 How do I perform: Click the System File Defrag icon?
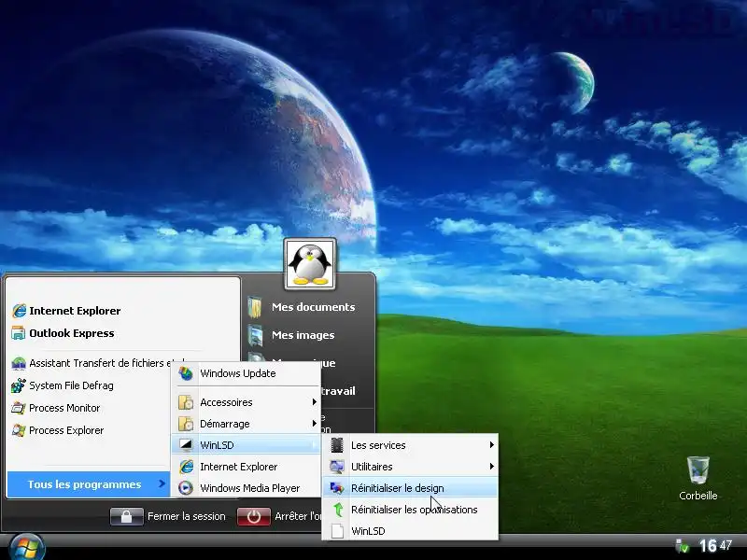tap(19, 385)
